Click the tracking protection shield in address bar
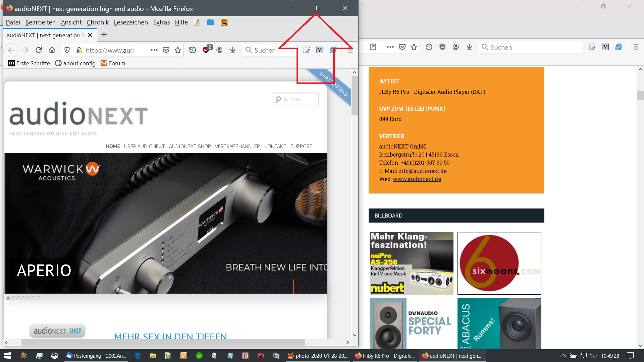The width and height of the screenshot is (644, 362). click(x=67, y=50)
